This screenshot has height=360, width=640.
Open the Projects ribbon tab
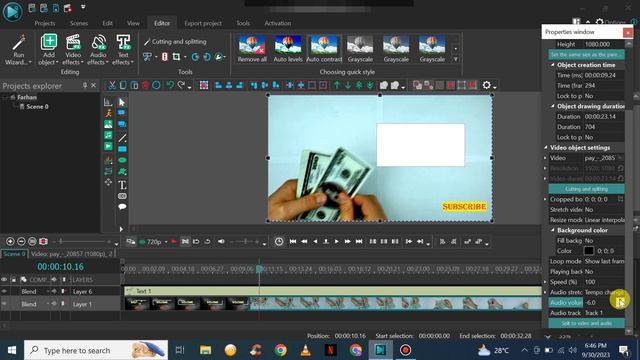[45, 23]
